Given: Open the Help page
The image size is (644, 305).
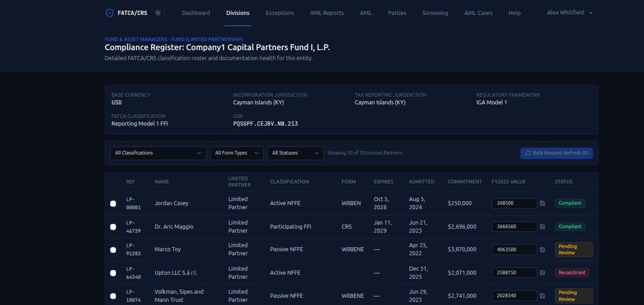Looking at the screenshot, I should (514, 13).
